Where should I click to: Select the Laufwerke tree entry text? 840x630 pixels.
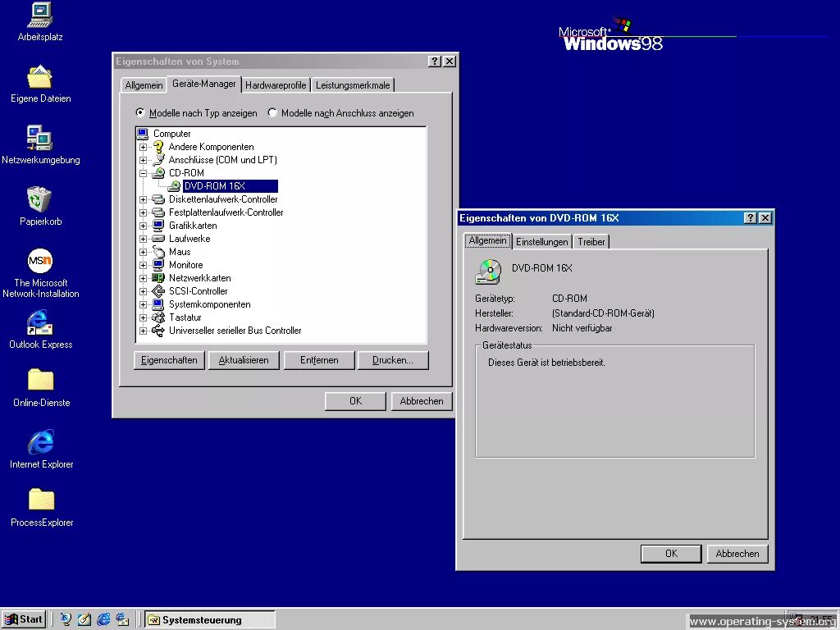point(189,239)
